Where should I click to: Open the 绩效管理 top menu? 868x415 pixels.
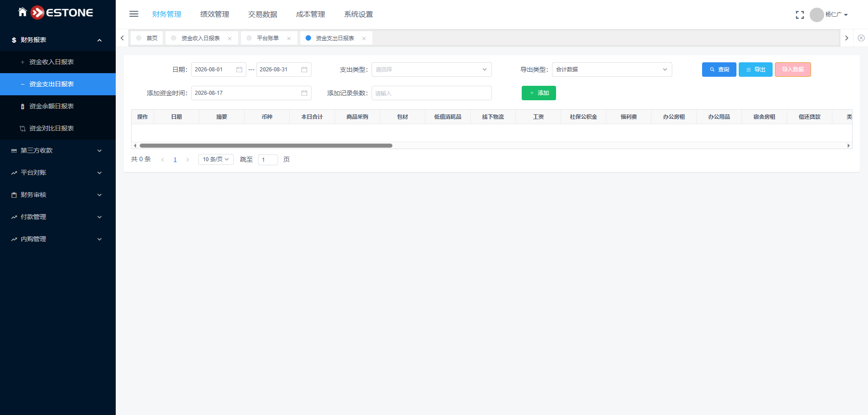point(215,14)
